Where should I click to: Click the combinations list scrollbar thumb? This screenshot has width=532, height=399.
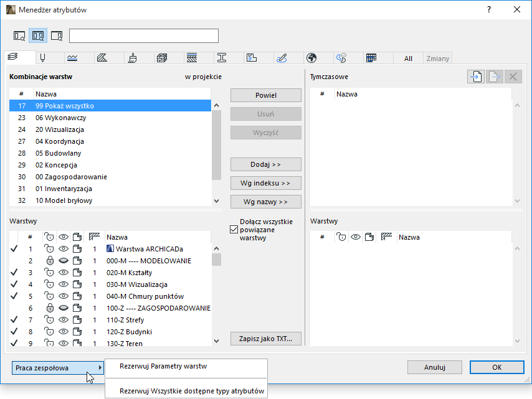[216, 145]
